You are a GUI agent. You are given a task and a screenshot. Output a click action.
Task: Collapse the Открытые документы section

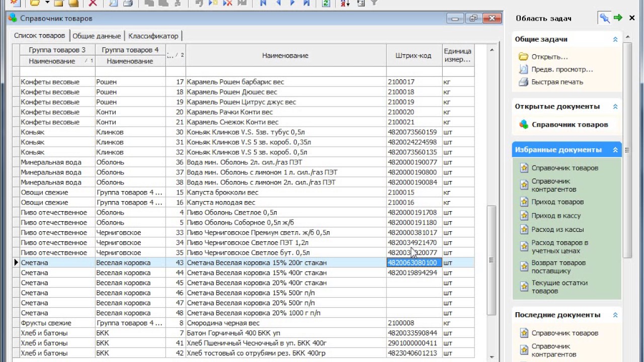coord(615,107)
